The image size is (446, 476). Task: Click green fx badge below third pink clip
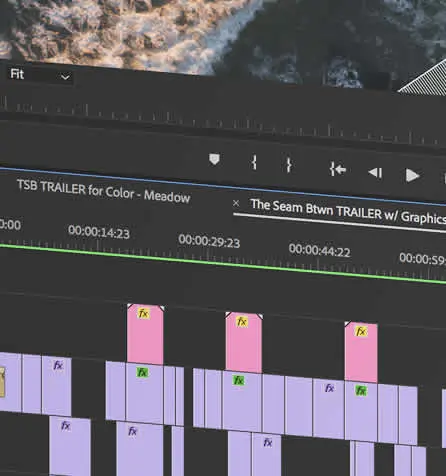[x=361, y=390]
